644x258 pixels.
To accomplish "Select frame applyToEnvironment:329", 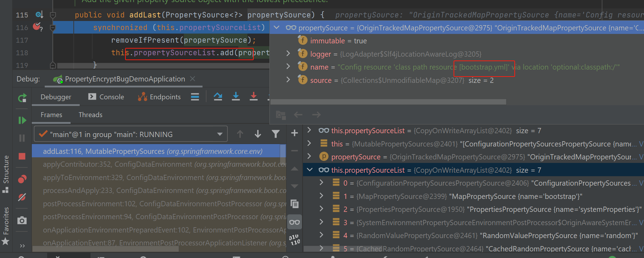I will 159,177.
